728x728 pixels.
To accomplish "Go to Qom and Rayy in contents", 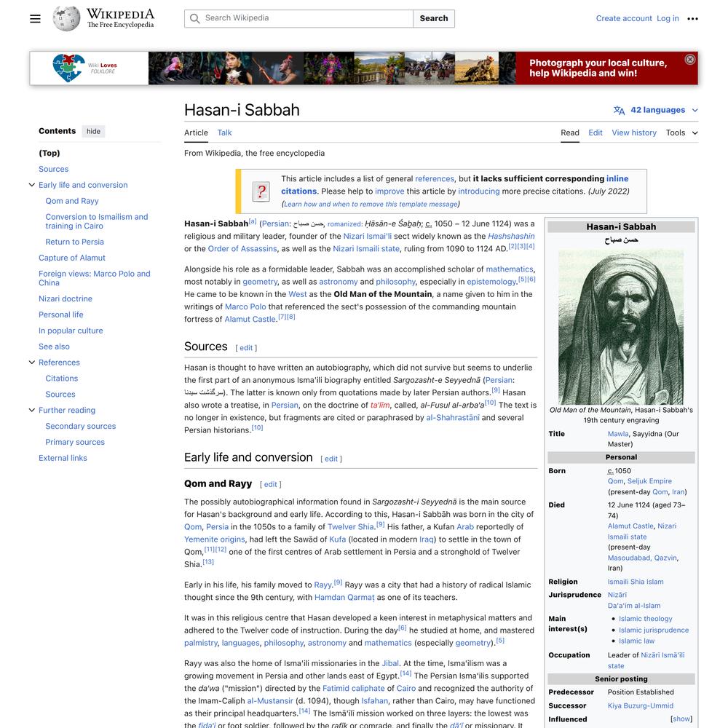I will (72, 201).
